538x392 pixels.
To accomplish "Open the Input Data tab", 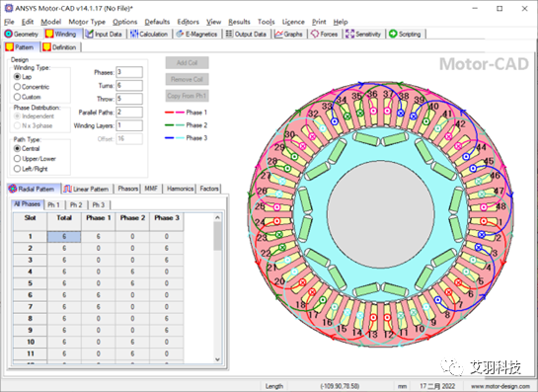I will [105, 34].
